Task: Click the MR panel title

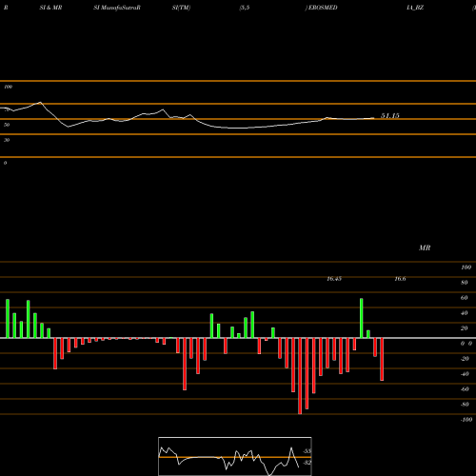Action: coord(425,248)
